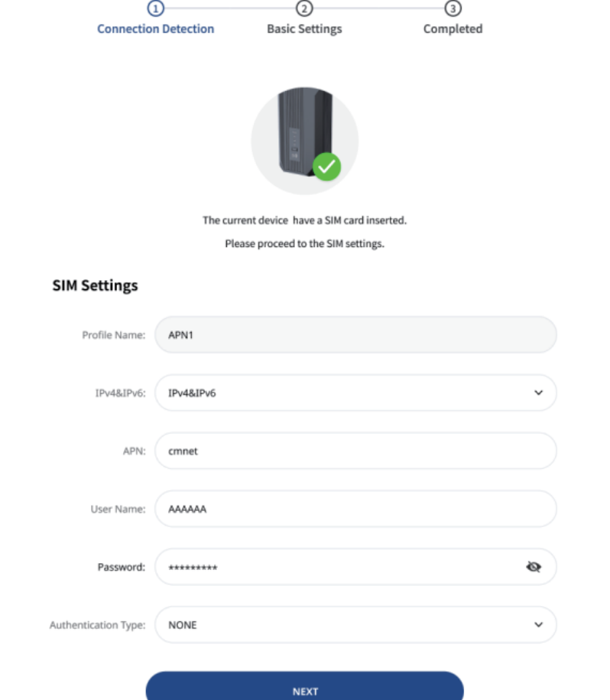Click the User Name input field

(x=355, y=509)
